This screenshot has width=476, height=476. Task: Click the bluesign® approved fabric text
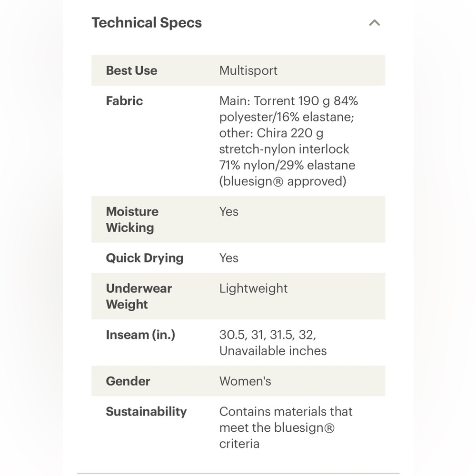click(283, 181)
